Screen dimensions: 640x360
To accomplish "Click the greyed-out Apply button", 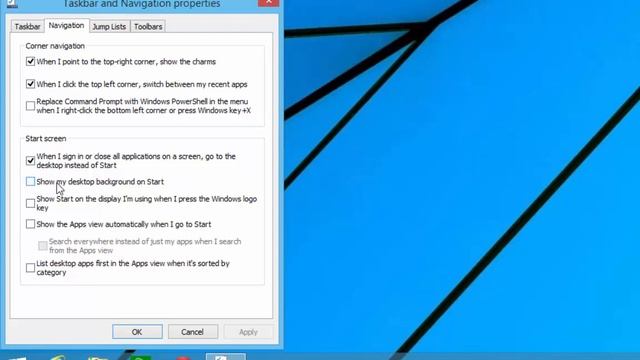I will pyautogui.click(x=248, y=332).
